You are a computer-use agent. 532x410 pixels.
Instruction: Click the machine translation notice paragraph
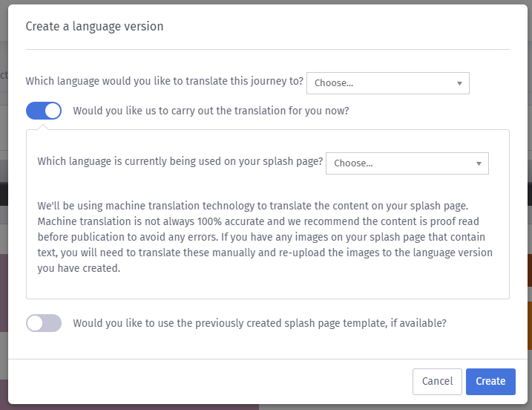point(265,237)
